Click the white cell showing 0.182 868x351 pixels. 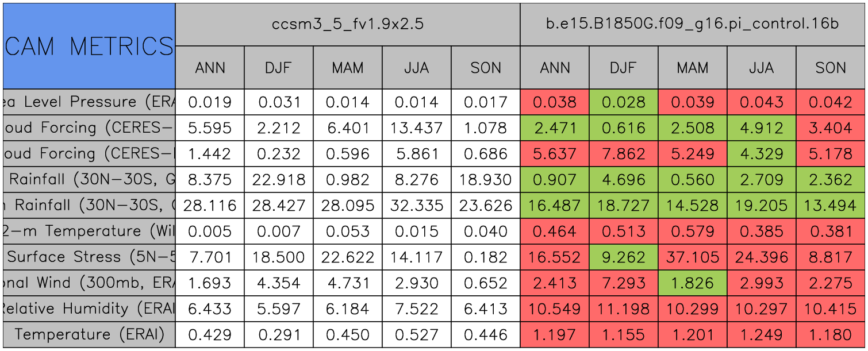click(485, 257)
